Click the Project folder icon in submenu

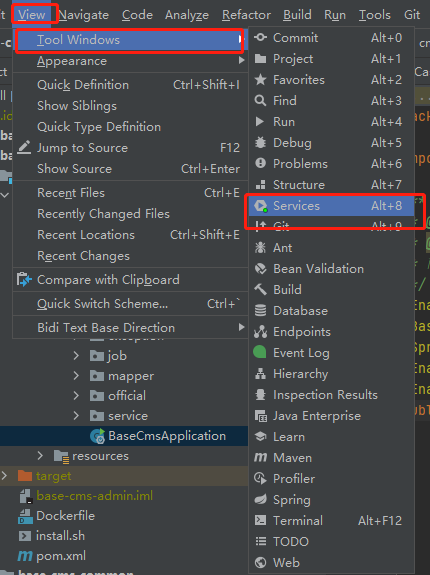tap(260, 59)
